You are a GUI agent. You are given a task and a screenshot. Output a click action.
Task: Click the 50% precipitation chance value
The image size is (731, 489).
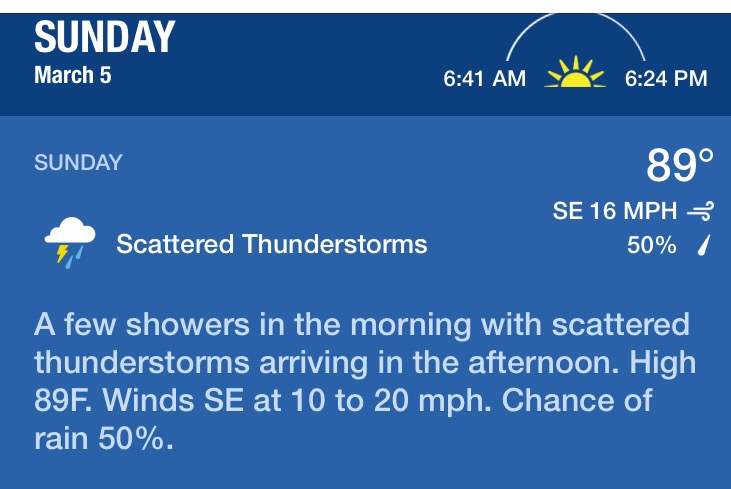[x=651, y=245]
